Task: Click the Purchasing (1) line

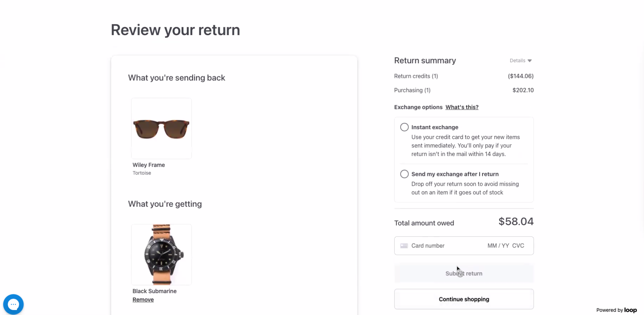Action: click(x=412, y=90)
